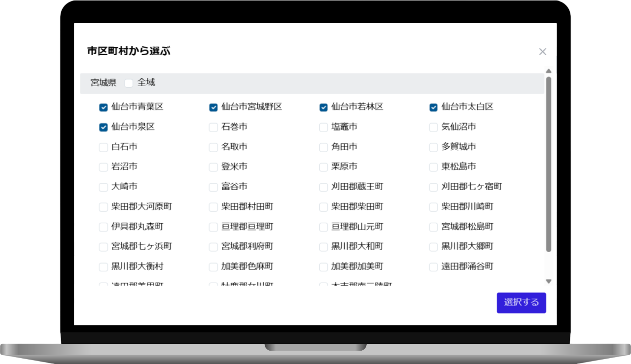Check 宮城郡松島町 checkbox

pyautogui.click(x=433, y=227)
